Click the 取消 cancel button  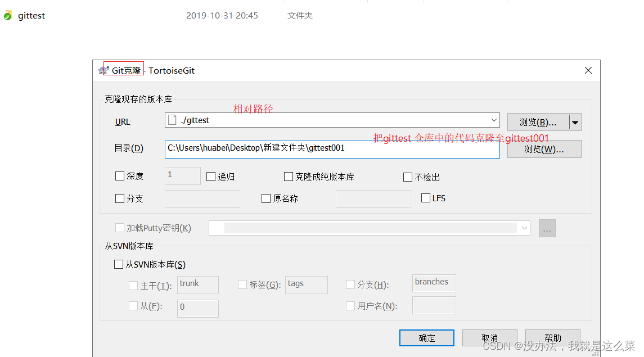click(x=489, y=338)
